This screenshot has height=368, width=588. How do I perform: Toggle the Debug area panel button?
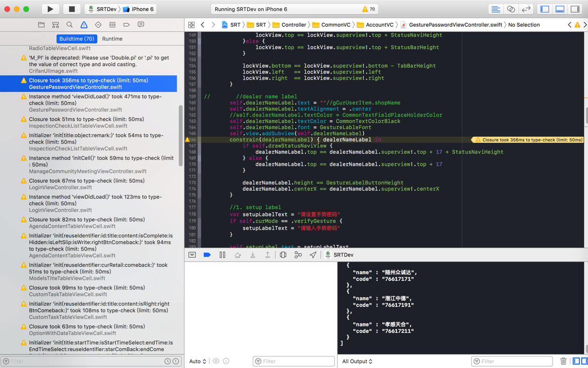[x=560, y=9]
